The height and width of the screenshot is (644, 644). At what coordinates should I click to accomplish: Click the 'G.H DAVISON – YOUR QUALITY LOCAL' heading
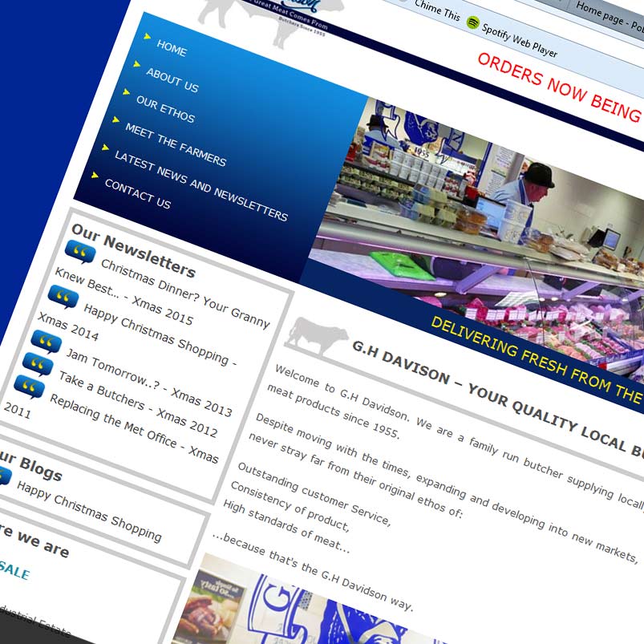coord(498,399)
